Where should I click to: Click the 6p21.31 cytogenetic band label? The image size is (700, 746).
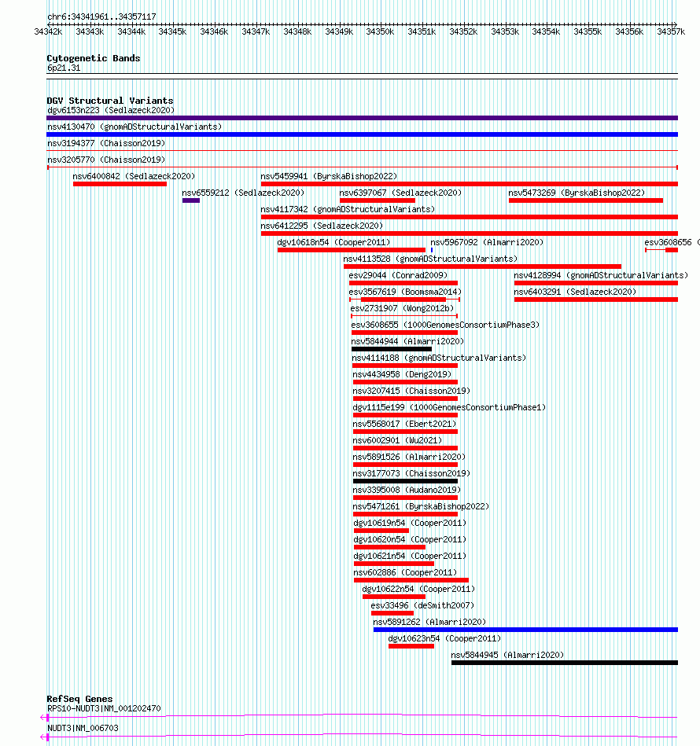[x=64, y=68]
